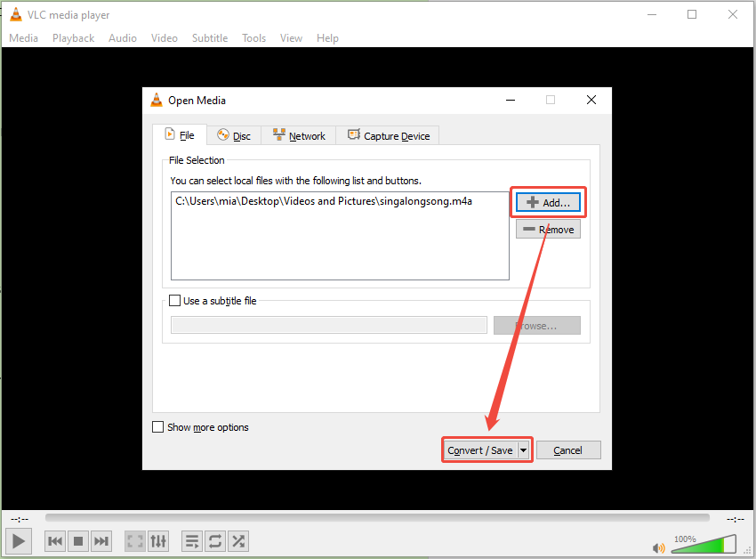Toggle fullscreen video mode icon
Screen dimensions: 756x559
pos(135,541)
